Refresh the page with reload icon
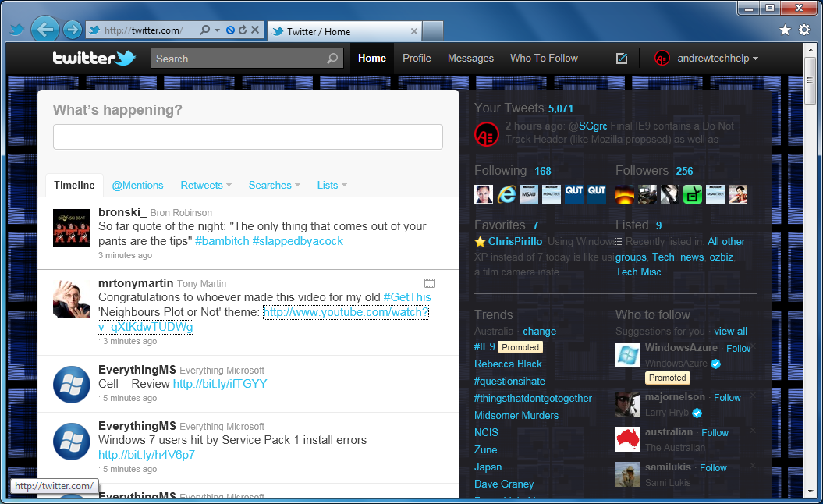The width and height of the screenshot is (823, 504). (x=243, y=30)
